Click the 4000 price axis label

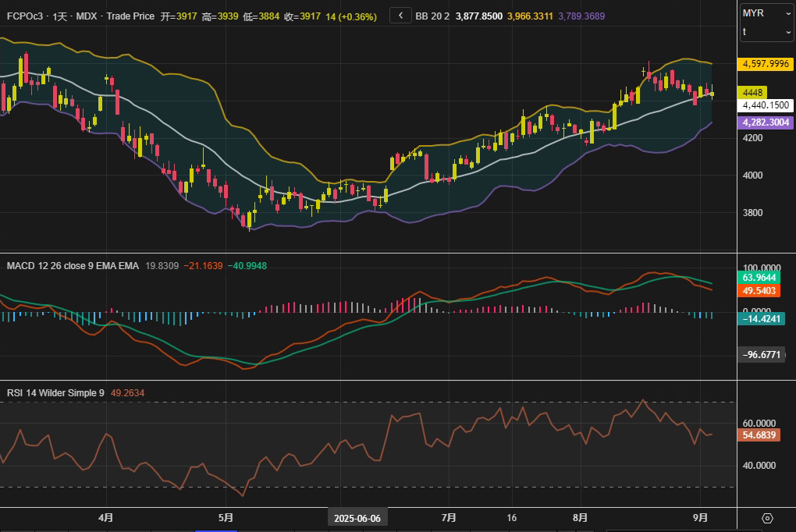(x=752, y=176)
